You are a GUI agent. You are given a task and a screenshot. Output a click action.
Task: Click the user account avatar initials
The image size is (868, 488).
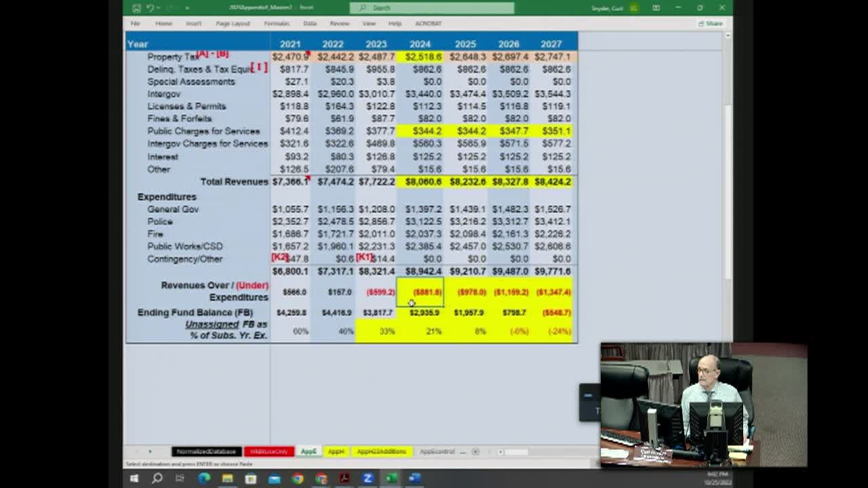tap(634, 8)
